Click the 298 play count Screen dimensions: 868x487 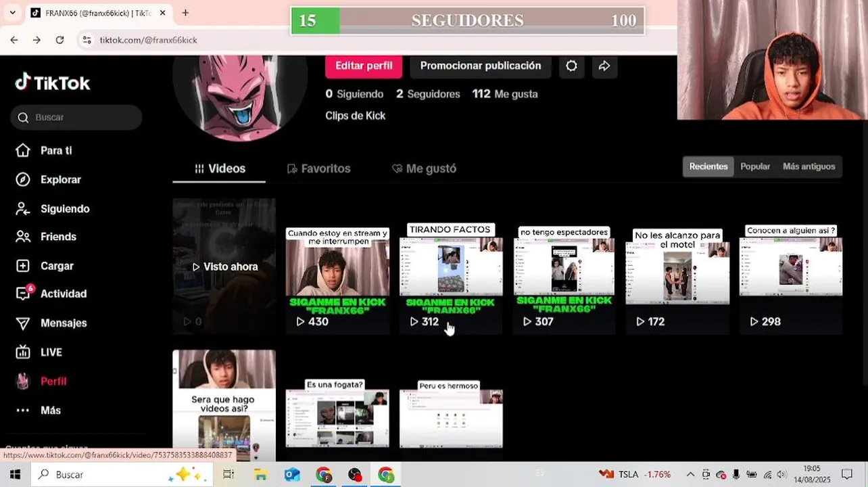765,321
